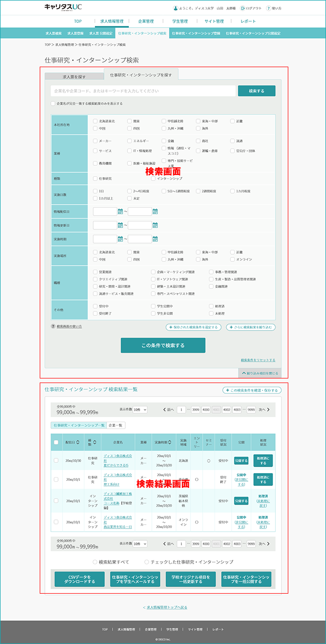Image resolution: width=326 pixels, height=644 pixels.
Task: Check インターンシップ type checkbox
Action: coord(153,179)
